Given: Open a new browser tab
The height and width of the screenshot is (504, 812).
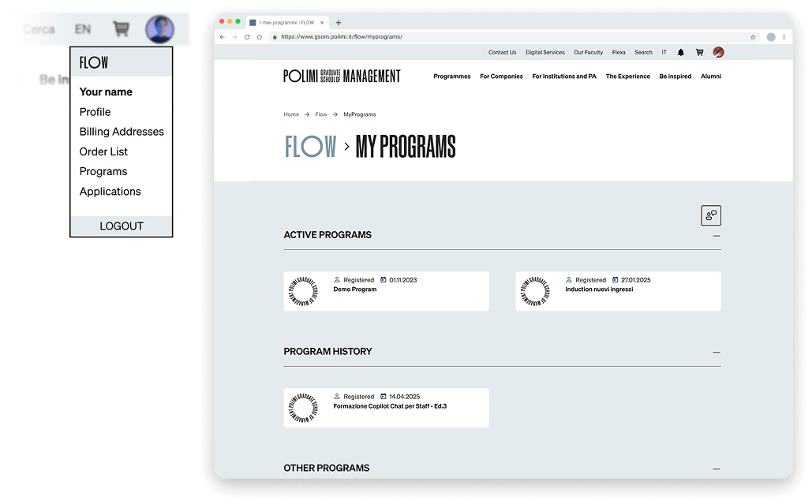Looking at the screenshot, I should 339,23.
